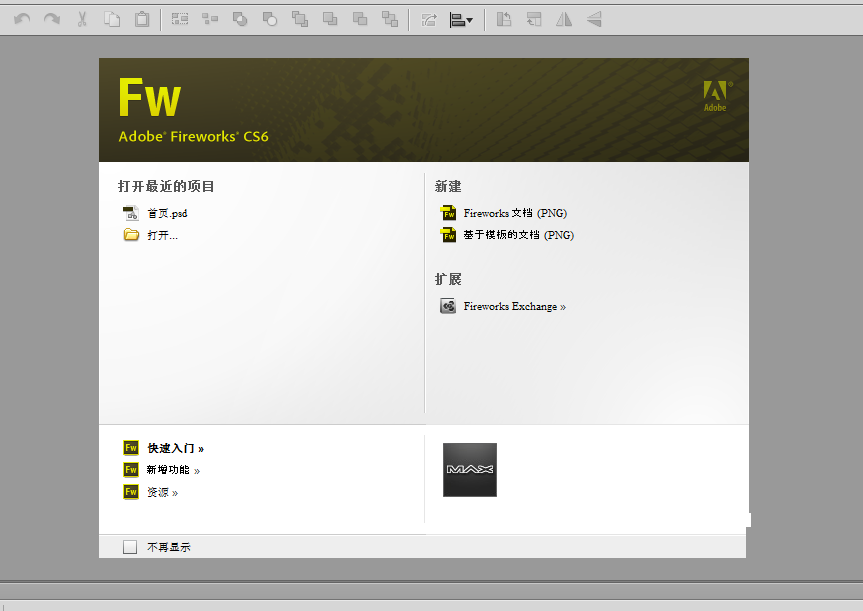Click the Rotate 90° clockwise icon
863x611 pixels.
[534, 19]
